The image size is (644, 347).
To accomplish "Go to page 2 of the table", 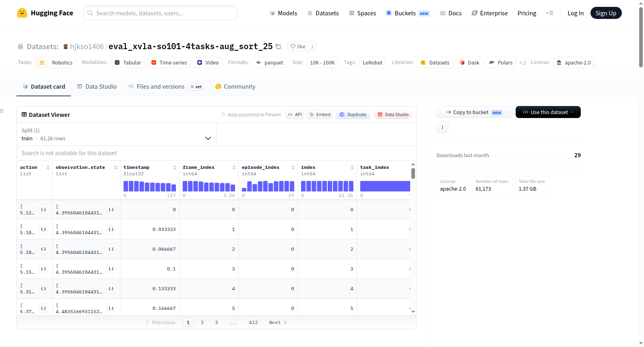I will [202, 322].
